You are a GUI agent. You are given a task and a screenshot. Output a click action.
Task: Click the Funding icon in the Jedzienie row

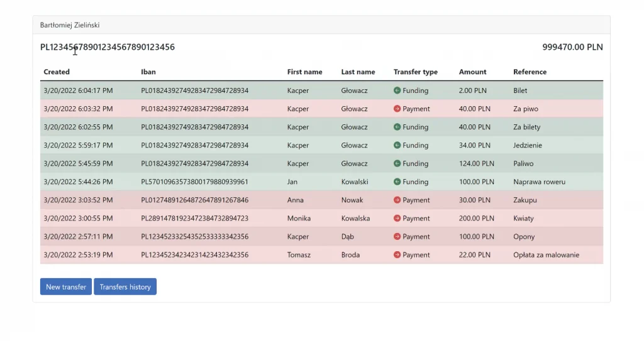[x=397, y=145]
